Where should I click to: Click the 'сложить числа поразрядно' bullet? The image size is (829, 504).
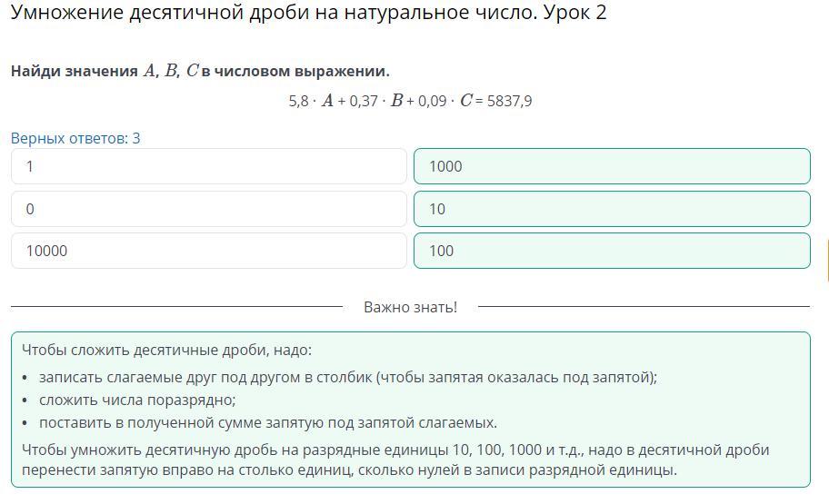pyautogui.click(x=137, y=400)
